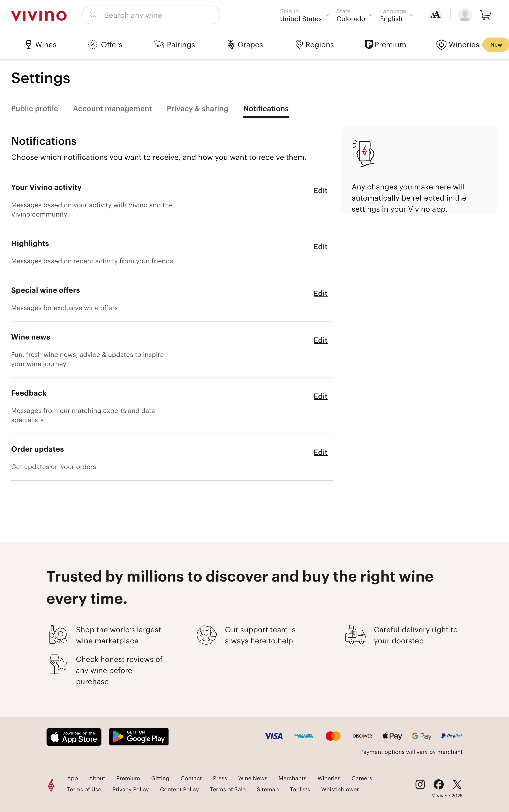Click the Wineries target icon
The image size is (509, 812).
pyautogui.click(x=441, y=44)
